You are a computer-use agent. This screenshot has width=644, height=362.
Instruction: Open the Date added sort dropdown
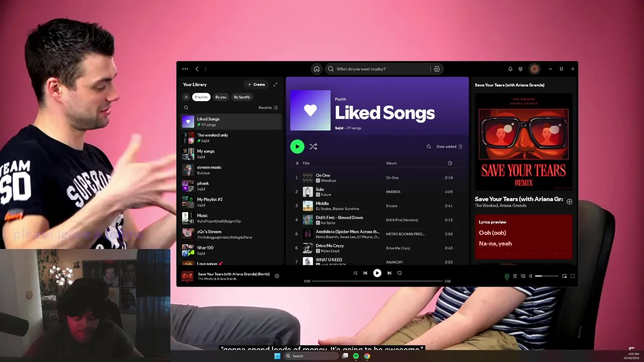tap(449, 147)
